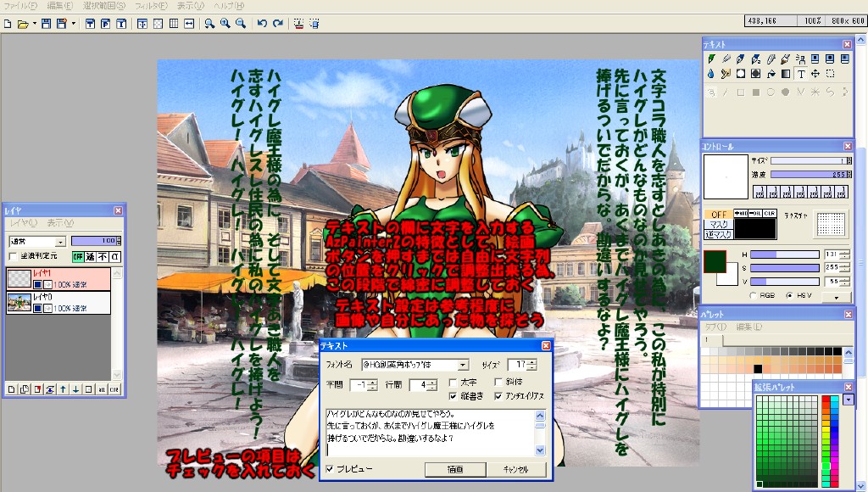Select the RGB radio button

[753, 296]
